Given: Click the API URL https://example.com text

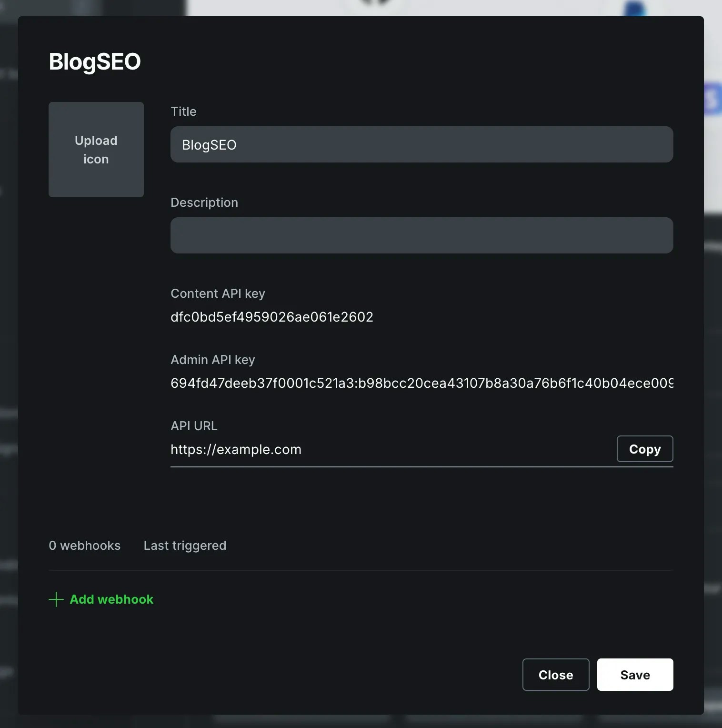Looking at the screenshot, I should pos(236,449).
